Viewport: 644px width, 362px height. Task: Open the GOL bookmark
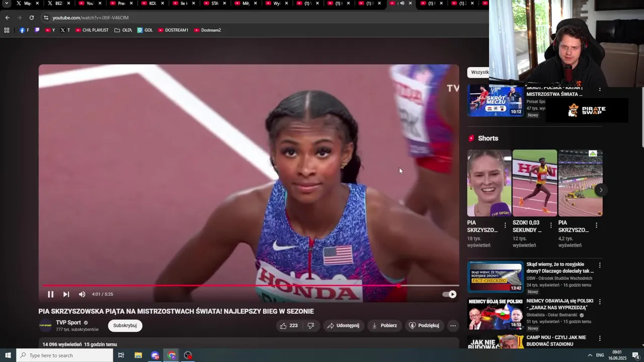pyautogui.click(x=145, y=30)
